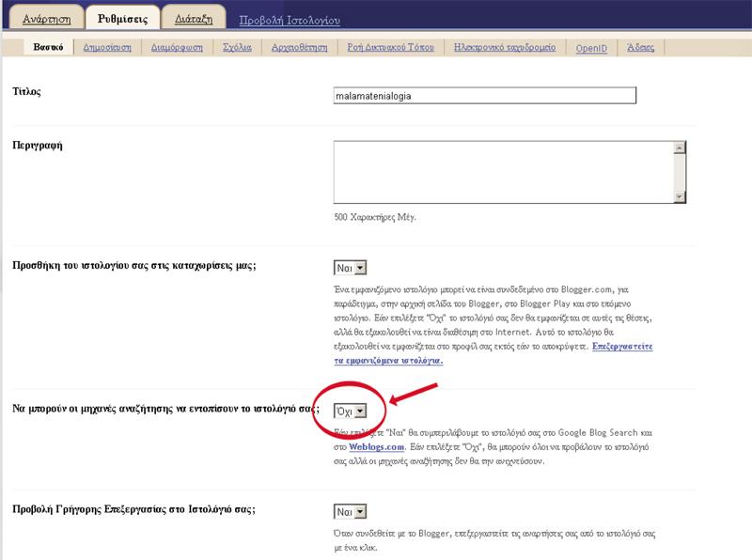Go to the Δημοσίευση subtab
The height and width of the screenshot is (560, 752).
coord(106,47)
